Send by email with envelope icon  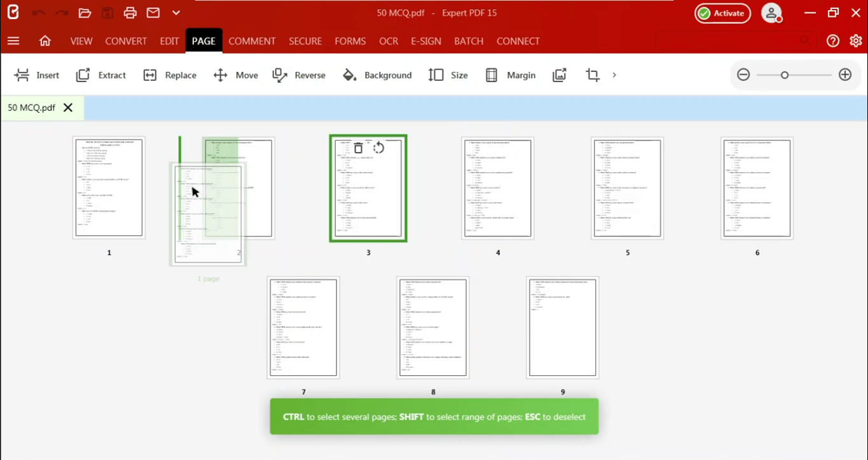click(153, 13)
